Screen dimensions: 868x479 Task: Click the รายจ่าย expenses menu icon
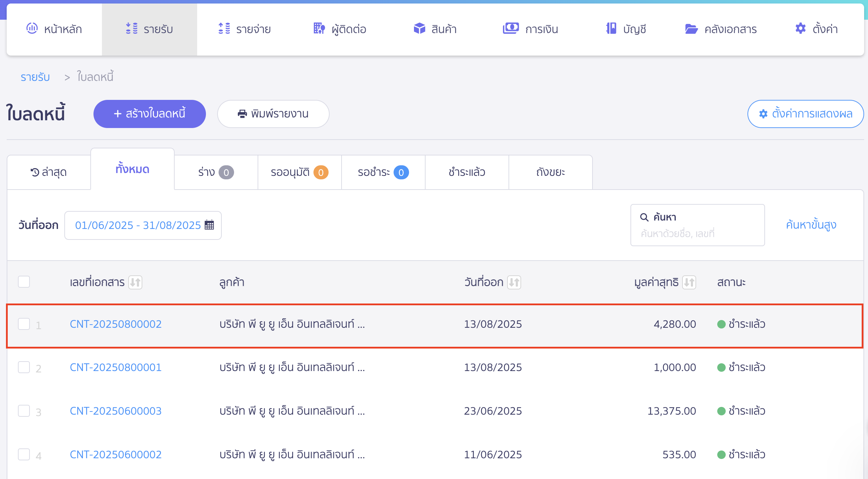(224, 28)
